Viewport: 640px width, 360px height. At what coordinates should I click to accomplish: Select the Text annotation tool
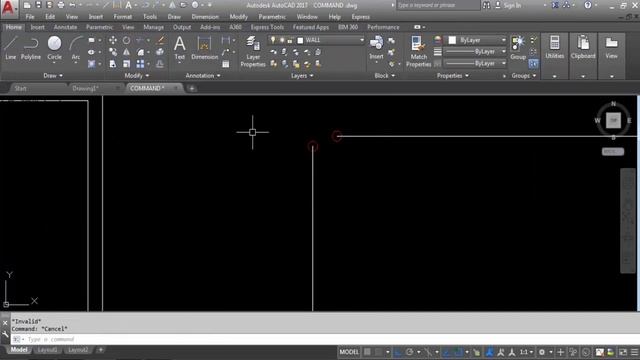click(x=180, y=48)
